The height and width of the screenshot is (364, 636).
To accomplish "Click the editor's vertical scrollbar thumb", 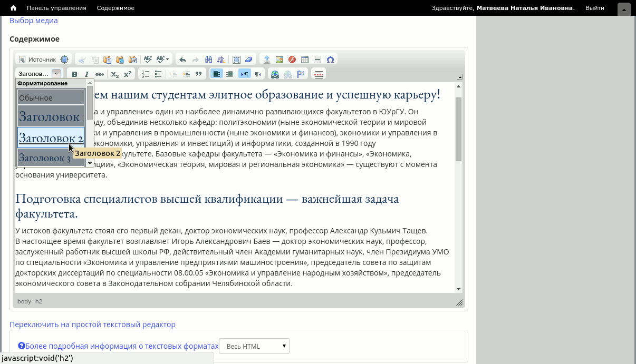I will click(458, 129).
